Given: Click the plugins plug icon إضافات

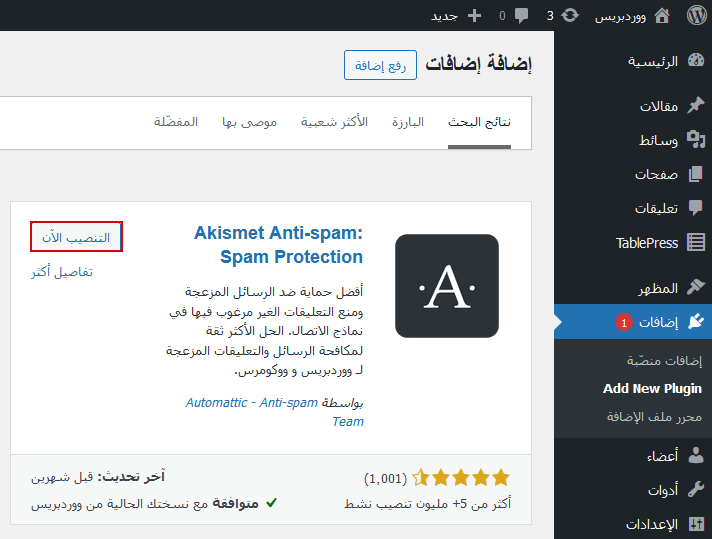Looking at the screenshot, I should [x=696, y=322].
